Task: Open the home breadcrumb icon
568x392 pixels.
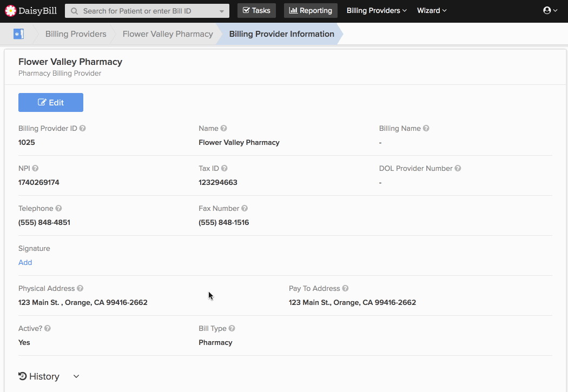Action: click(18, 34)
